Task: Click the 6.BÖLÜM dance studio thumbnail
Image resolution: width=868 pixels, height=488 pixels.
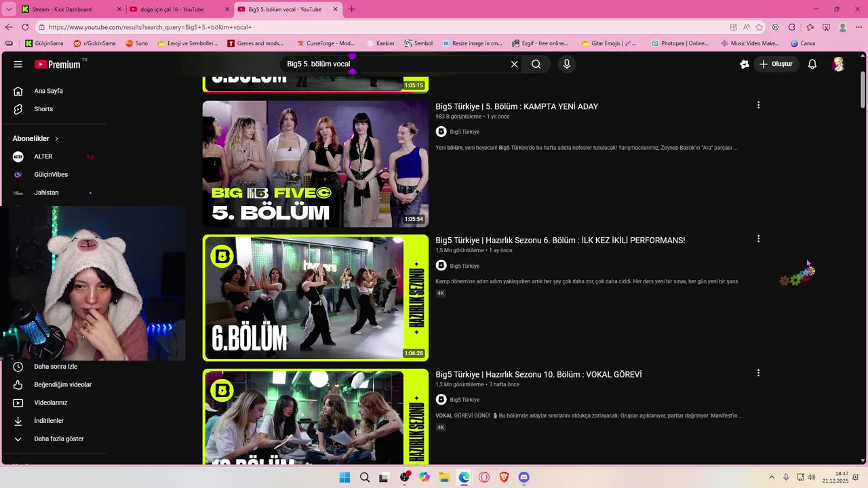Action: click(315, 298)
